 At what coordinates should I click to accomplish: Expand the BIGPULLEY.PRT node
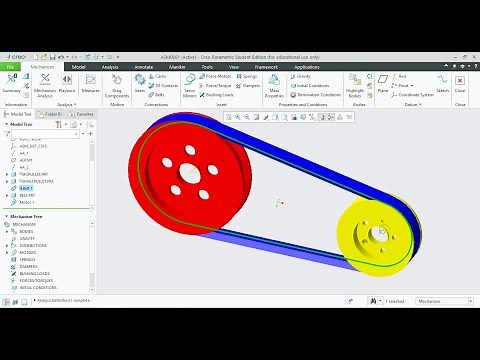click(7, 174)
